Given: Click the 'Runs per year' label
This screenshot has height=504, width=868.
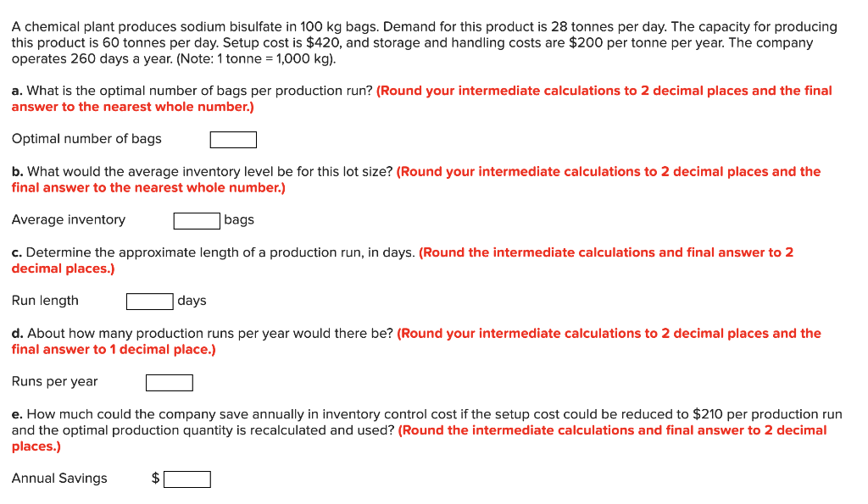Looking at the screenshot, I should 53,382.
